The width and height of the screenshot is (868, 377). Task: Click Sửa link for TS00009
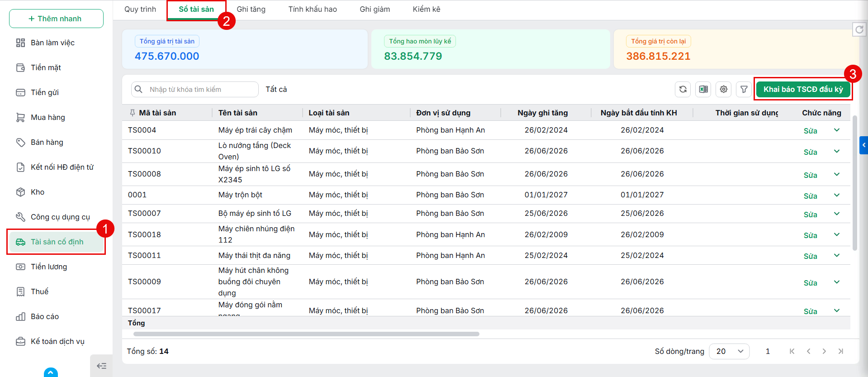click(x=810, y=283)
